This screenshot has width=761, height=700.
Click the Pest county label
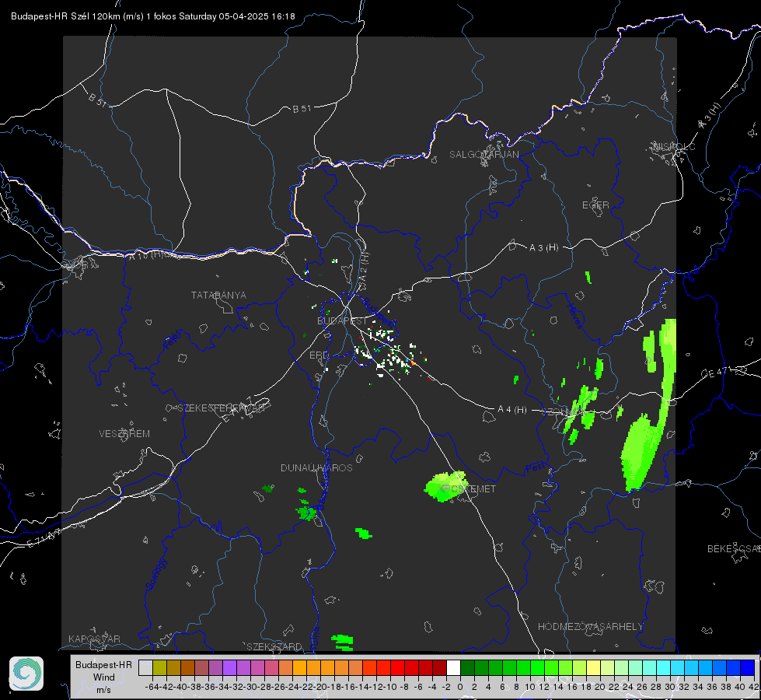point(536,468)
